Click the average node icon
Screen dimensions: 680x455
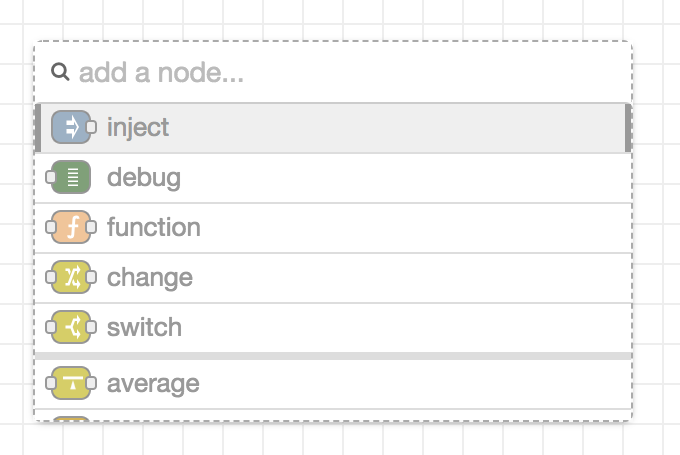pos(71,383)
